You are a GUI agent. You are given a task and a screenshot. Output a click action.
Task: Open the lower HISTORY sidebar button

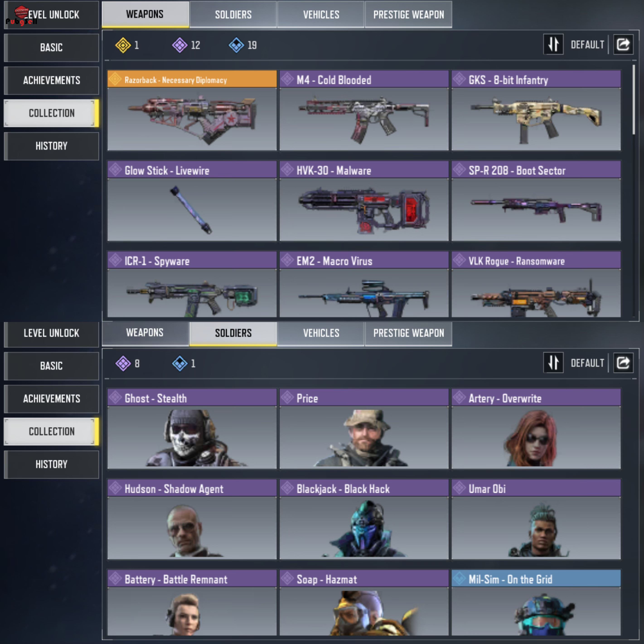coord(51,464)
